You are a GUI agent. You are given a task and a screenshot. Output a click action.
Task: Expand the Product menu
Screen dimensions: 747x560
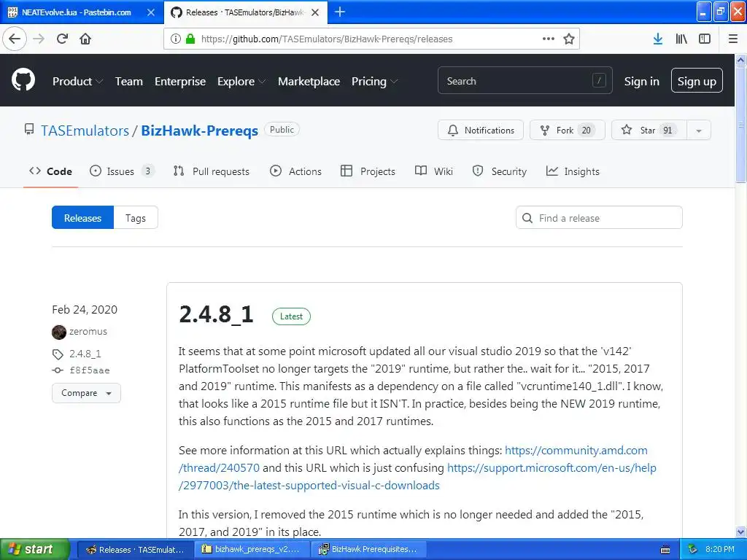click(x=77, y=82)
